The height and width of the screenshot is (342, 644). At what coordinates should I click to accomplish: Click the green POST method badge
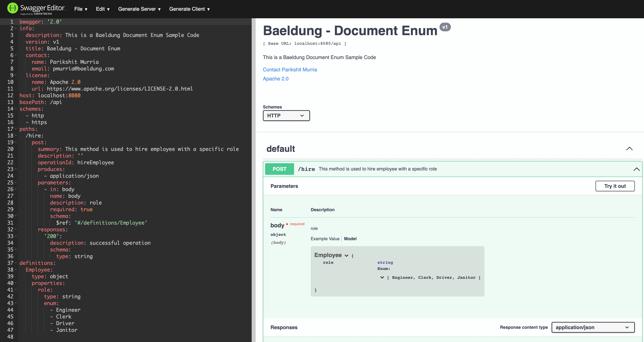[279, 169]
